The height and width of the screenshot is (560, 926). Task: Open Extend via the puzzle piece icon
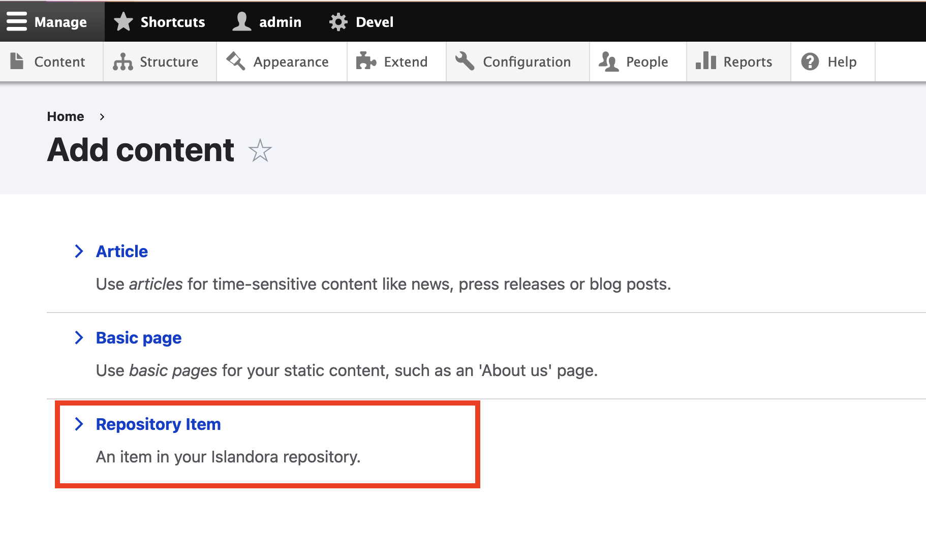(x=367, y=61)
